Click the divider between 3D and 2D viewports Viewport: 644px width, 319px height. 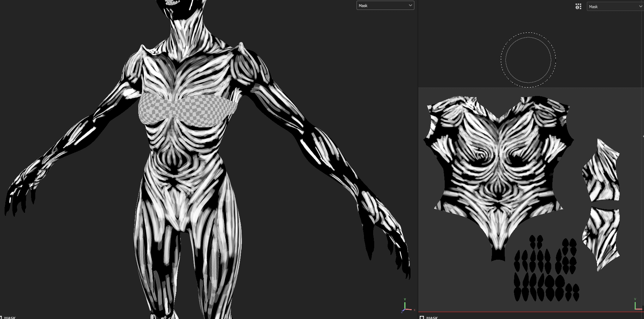point(418,159)
